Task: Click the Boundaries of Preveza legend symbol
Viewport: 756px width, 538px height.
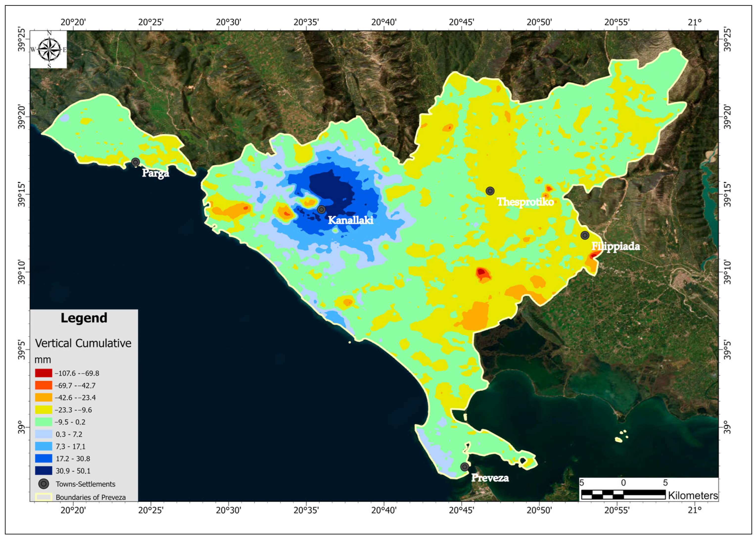Action: click(x=44, y=497)
